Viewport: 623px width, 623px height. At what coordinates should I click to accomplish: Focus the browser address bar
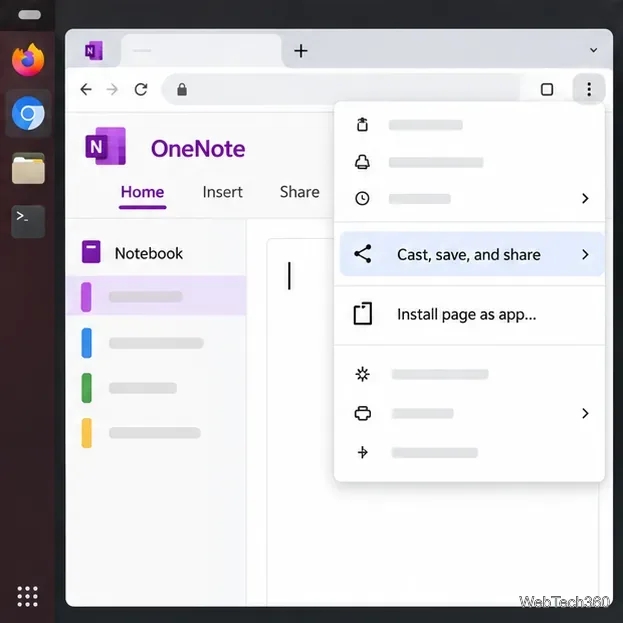(x=342, y=89)
